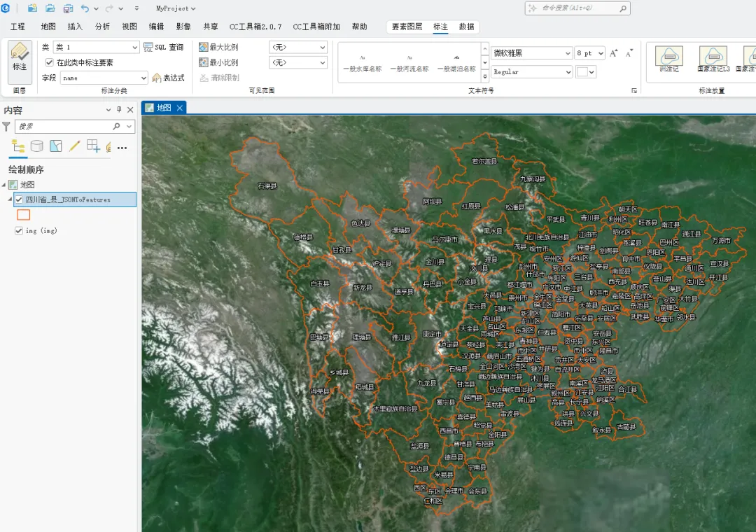756x532 pixels.
Task: Choose the 一般河流名称 text symbol
Action: pyautogui.click(x=409, y=63)
